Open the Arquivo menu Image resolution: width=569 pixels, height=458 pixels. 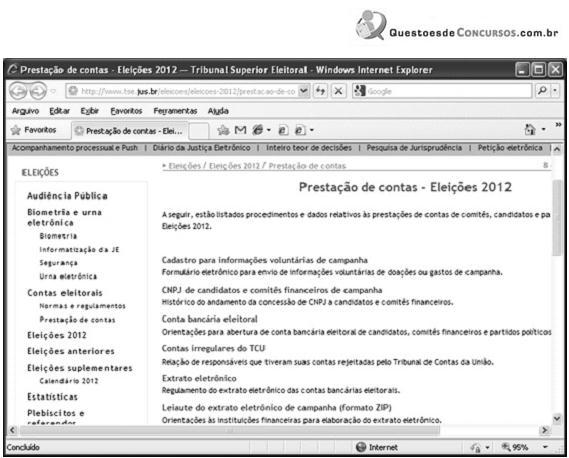point(25,111)
